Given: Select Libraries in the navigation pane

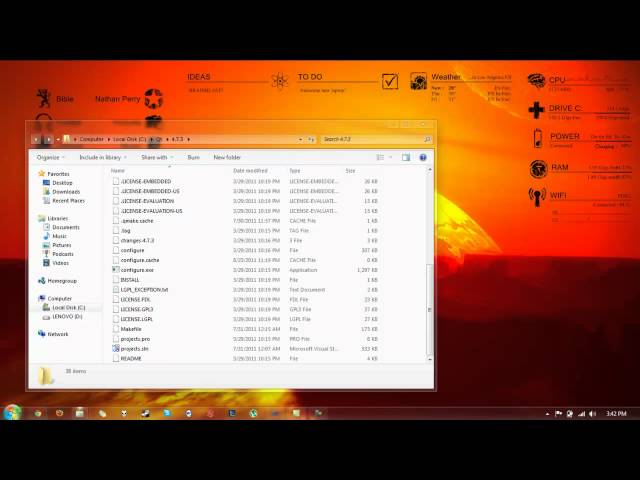Looking at the screenshot, I should (x=58, y=218).
